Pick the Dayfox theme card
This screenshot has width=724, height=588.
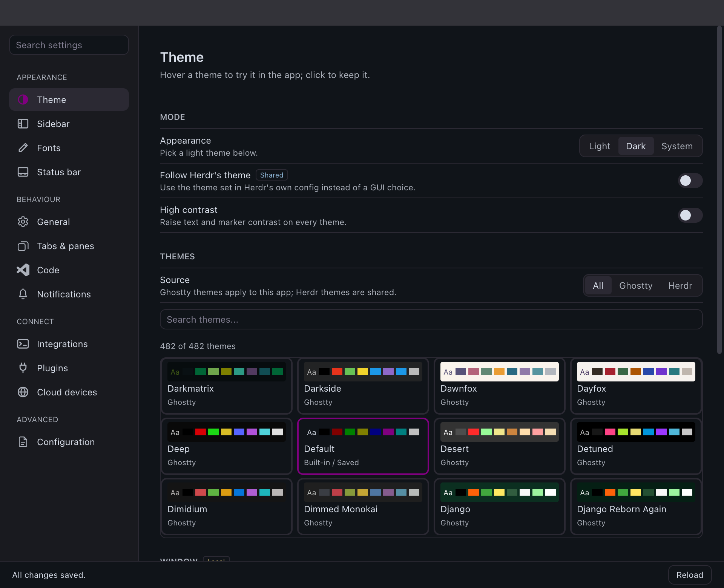(636, 386)
